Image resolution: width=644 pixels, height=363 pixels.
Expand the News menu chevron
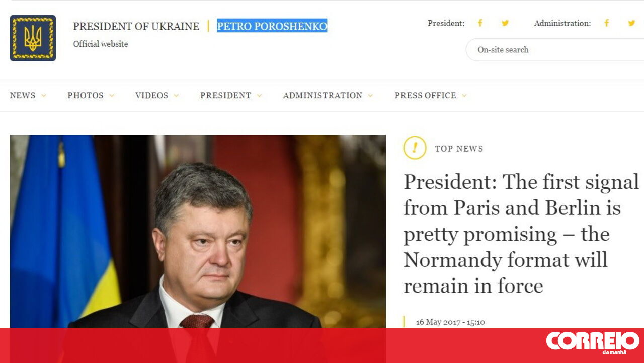pos(44,96)
